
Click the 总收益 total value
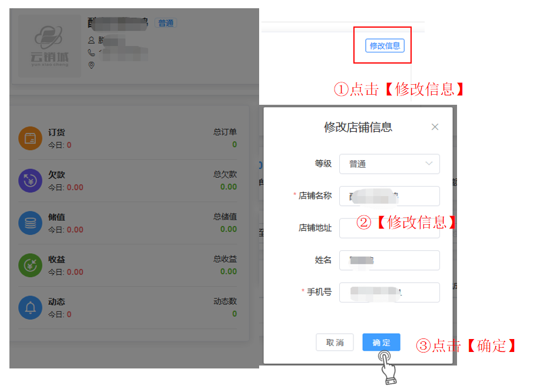pos(229,271)
